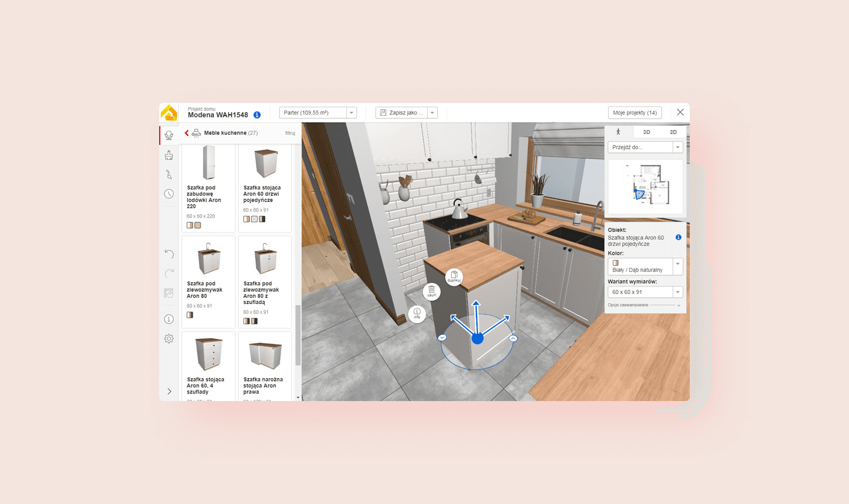Viewport: 849px width, 504px height.
Task: Pick dark swatch of Aron 60 drzwi pojedyńcze
Action: point(262,219)
